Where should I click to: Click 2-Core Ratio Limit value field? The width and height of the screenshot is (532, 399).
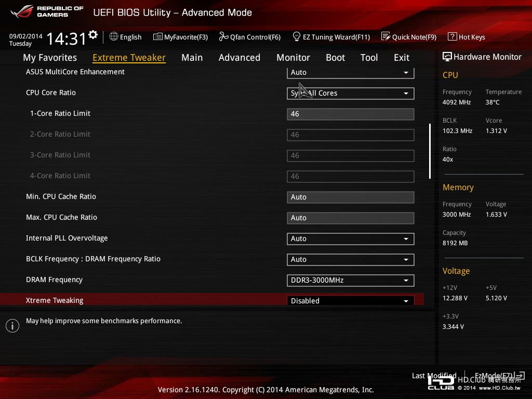pos(351,135)
